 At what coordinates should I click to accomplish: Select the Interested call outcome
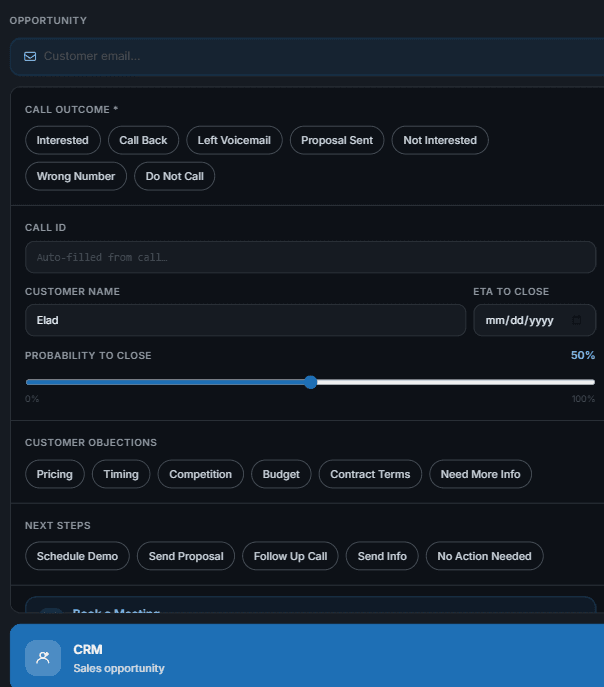tap(63, 140)
